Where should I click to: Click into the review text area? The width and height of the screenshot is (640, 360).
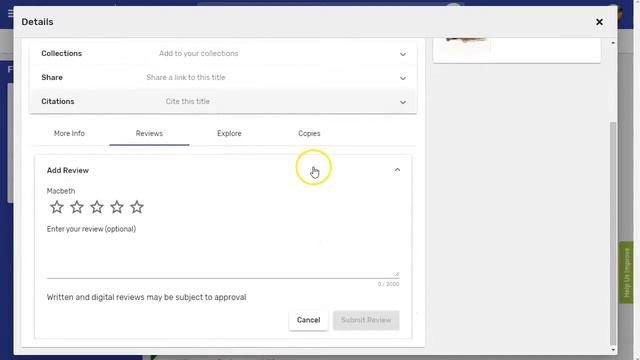tap(223, 257)
